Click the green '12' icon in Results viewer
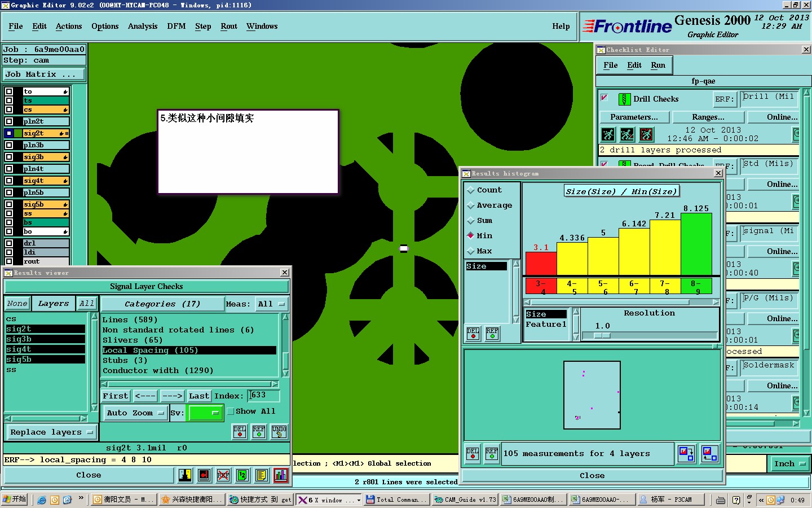The image size is (812, 508). click(242, 475)
